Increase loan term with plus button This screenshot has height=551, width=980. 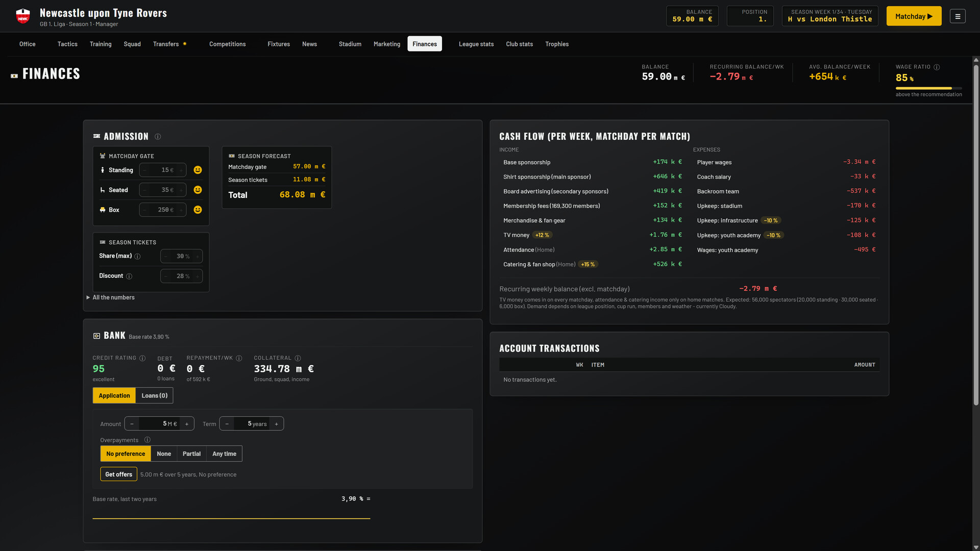coord(277,424)
